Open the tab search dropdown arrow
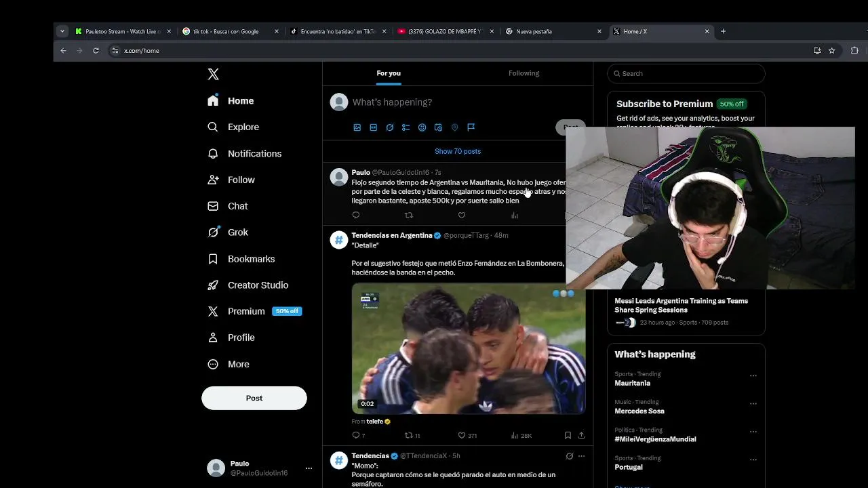Viewport: 868px width, 488px height. click(x=62, y=31)
